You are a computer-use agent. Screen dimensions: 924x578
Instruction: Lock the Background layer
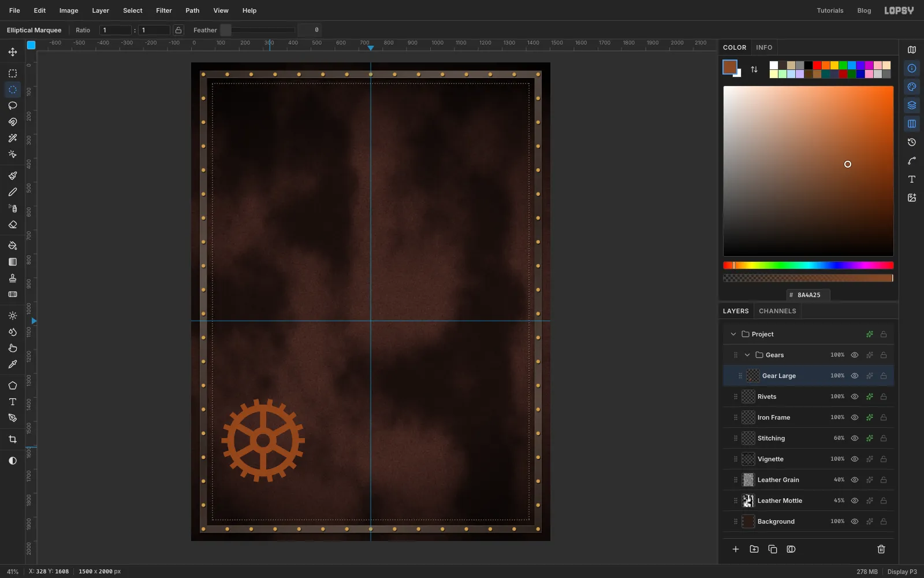[x=884, y=521]
